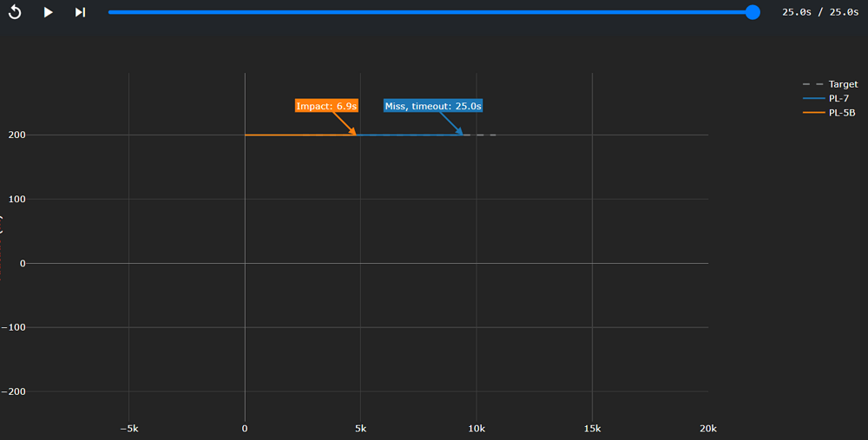Select the orange Impact: 6.9s annotation

pos(326,106)
